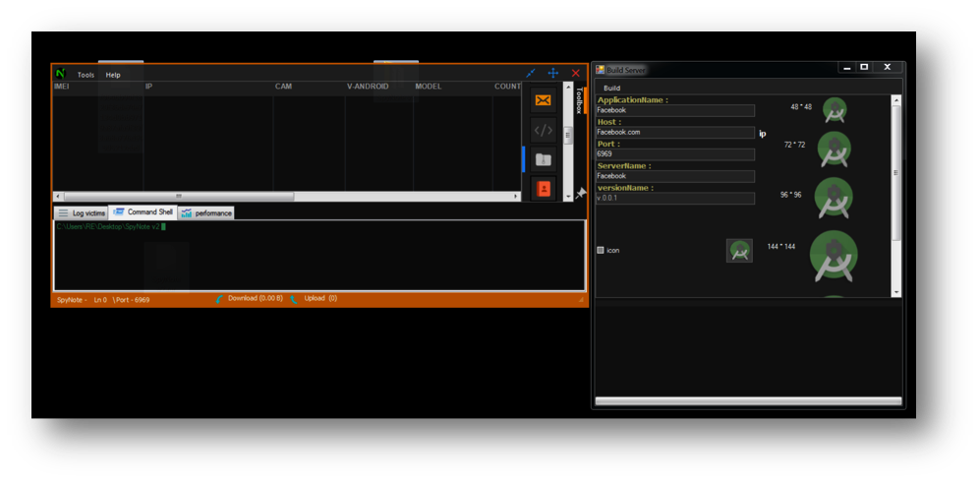The width and height of the screenshot is (980, 482).
Task: Click the envelope messages icon in Toolbox
Action: [x=543, y=100]
